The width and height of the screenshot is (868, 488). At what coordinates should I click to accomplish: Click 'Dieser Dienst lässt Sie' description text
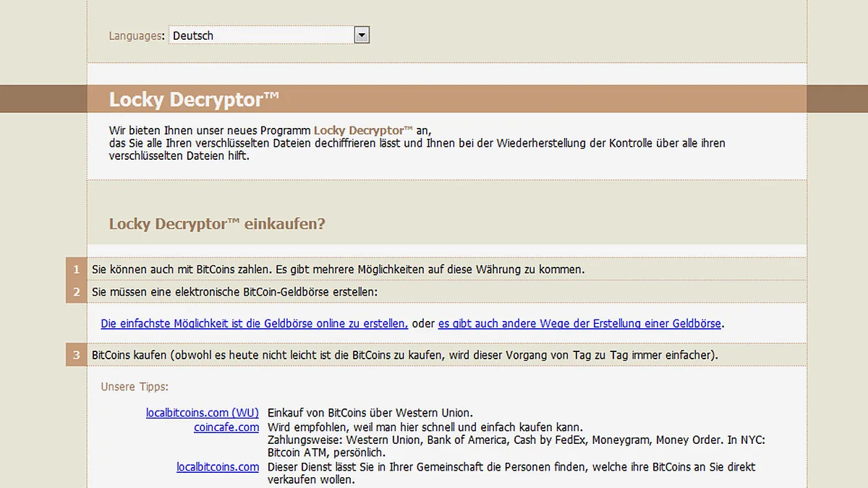[x=511, y=474]
